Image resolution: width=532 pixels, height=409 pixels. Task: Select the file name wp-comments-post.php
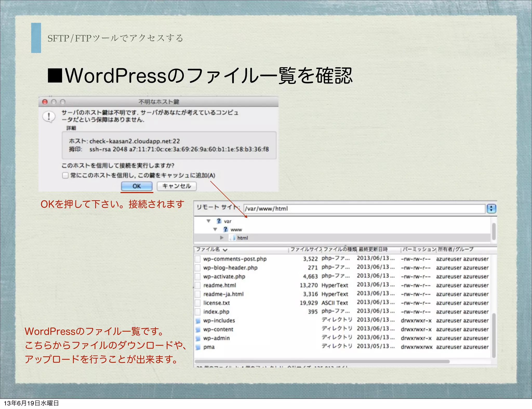tap(235, 259)
